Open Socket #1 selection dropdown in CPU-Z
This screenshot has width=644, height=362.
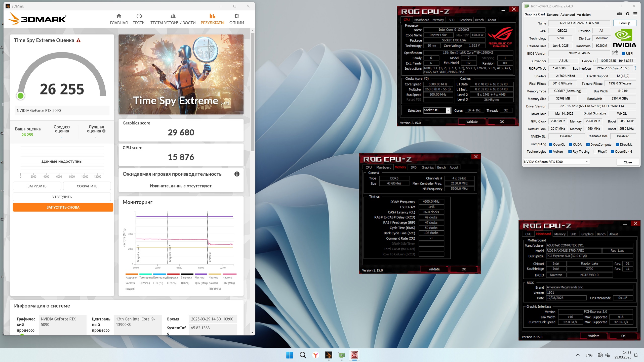click(437, 110)
